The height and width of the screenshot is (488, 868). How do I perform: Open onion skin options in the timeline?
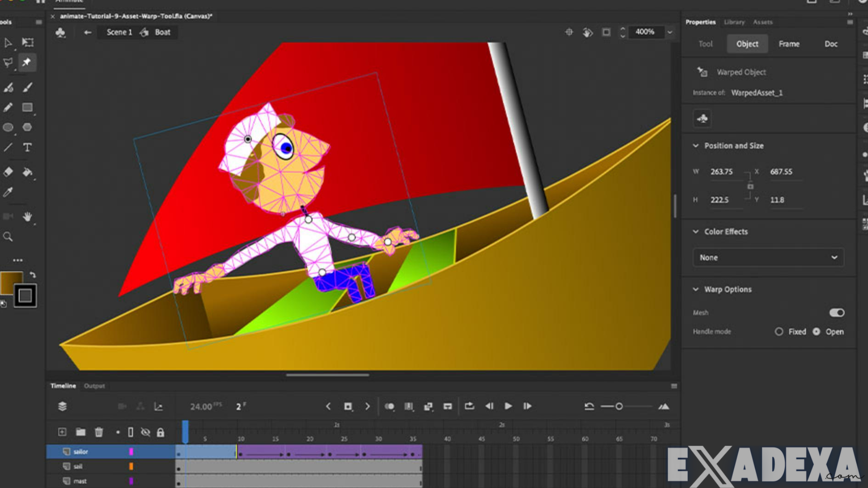click(390, 406)
